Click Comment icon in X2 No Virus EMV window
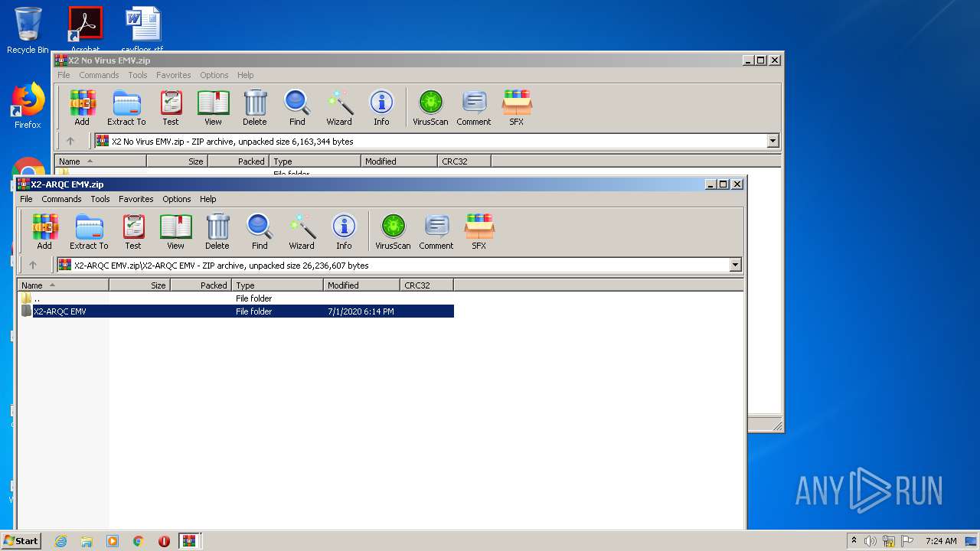Viewport: 980px width, 551px height. point(474,108)
